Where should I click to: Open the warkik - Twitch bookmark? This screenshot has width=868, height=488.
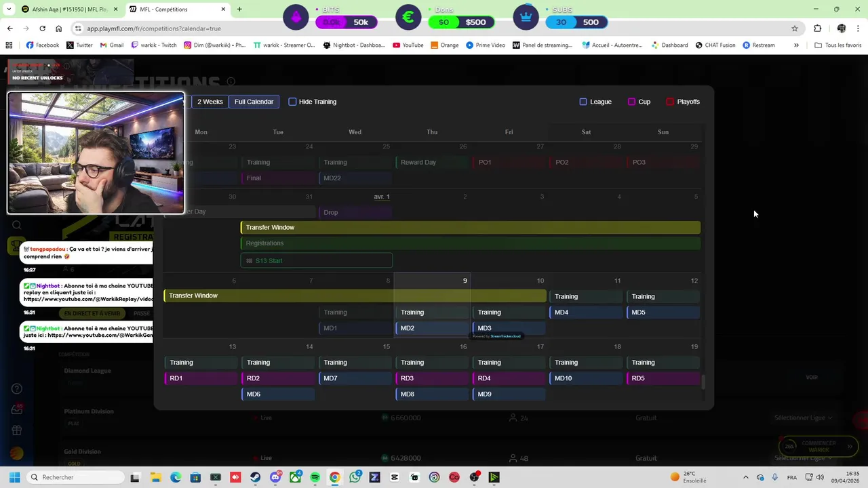(x=154, y=45)
